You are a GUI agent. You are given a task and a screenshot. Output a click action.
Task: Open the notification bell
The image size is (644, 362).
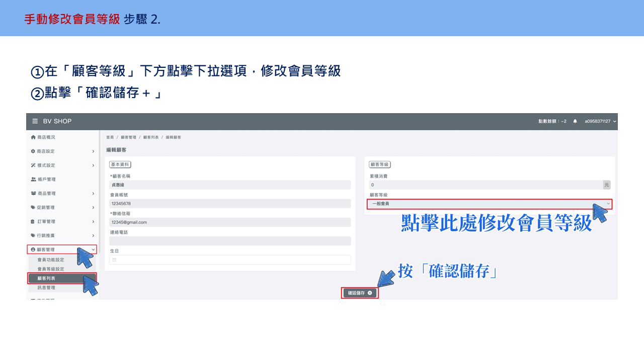coord(575,121)
